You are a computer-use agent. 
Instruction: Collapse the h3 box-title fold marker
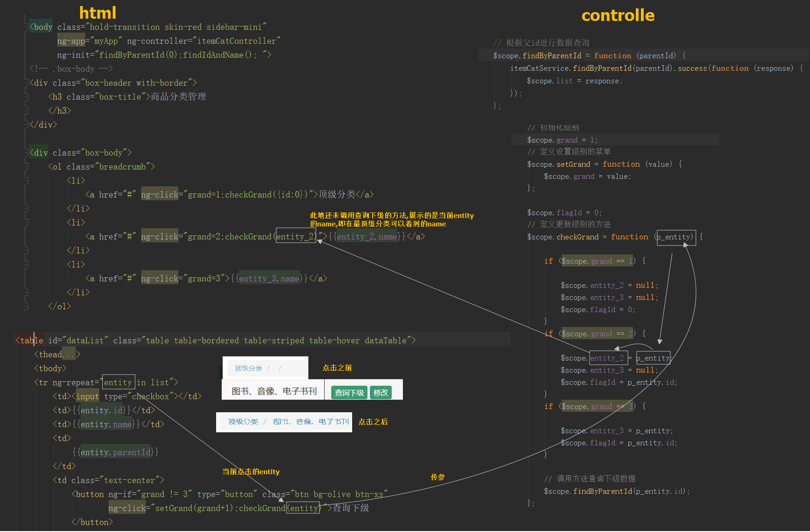[26, 97]
